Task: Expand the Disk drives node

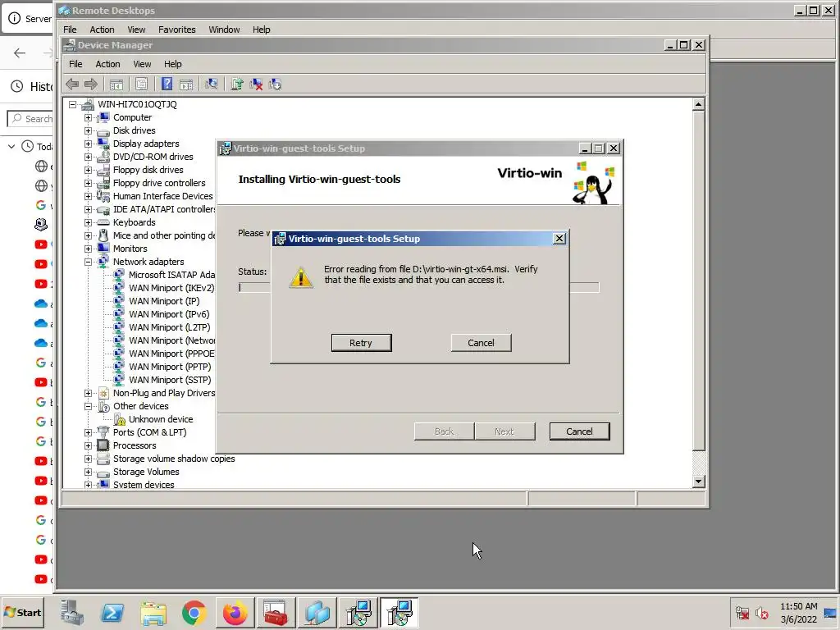Action: (88, 130)
